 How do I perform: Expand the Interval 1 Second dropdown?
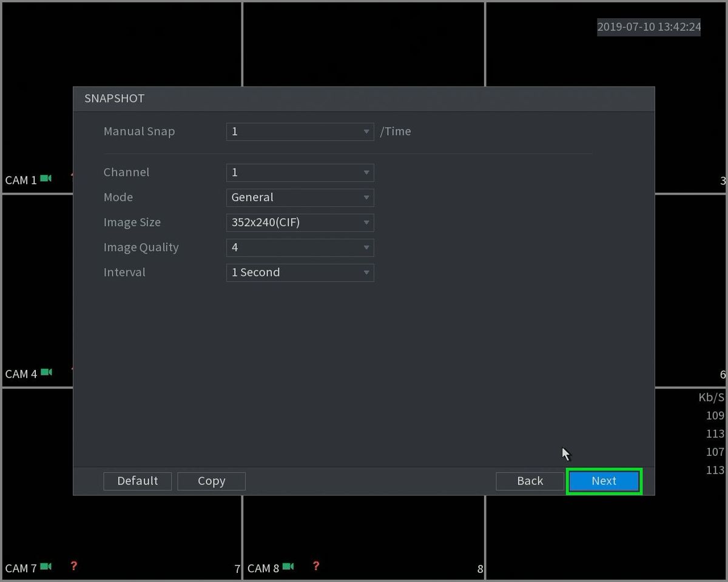tap(300, 272)
